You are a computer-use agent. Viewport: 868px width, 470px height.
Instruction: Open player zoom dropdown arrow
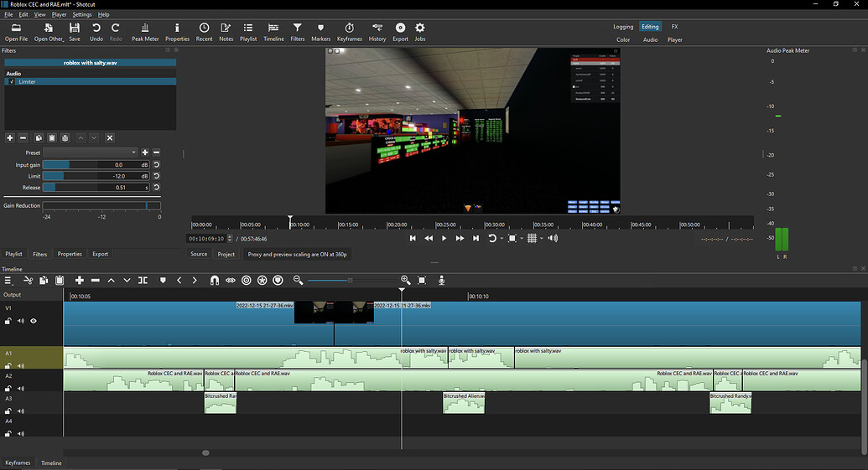tap(522, 238)
